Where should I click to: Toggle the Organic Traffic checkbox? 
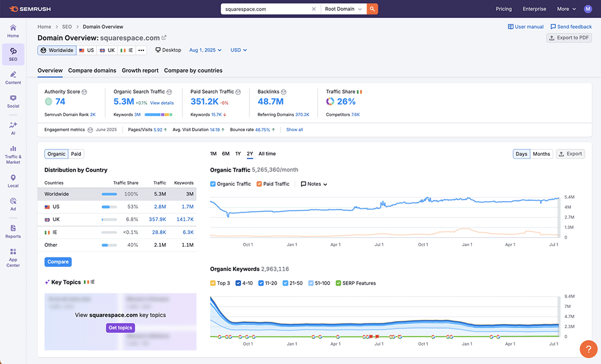(212, 183)
